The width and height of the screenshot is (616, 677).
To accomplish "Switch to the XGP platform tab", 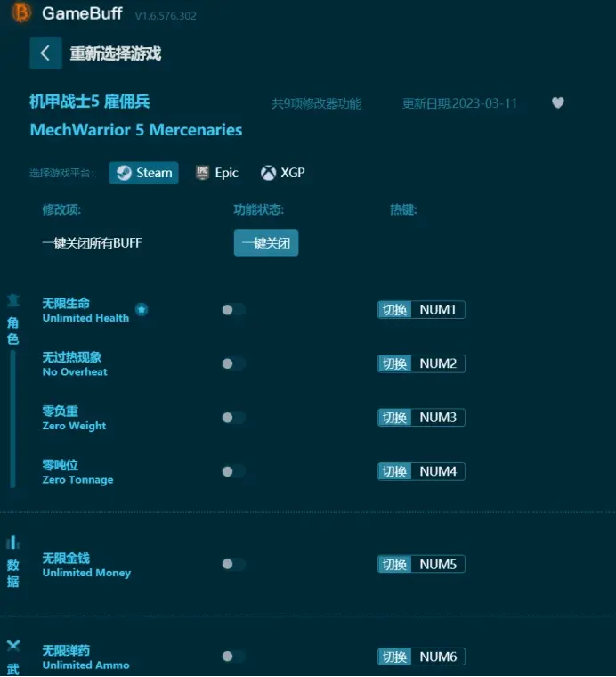I will click(x=283, y=173).
